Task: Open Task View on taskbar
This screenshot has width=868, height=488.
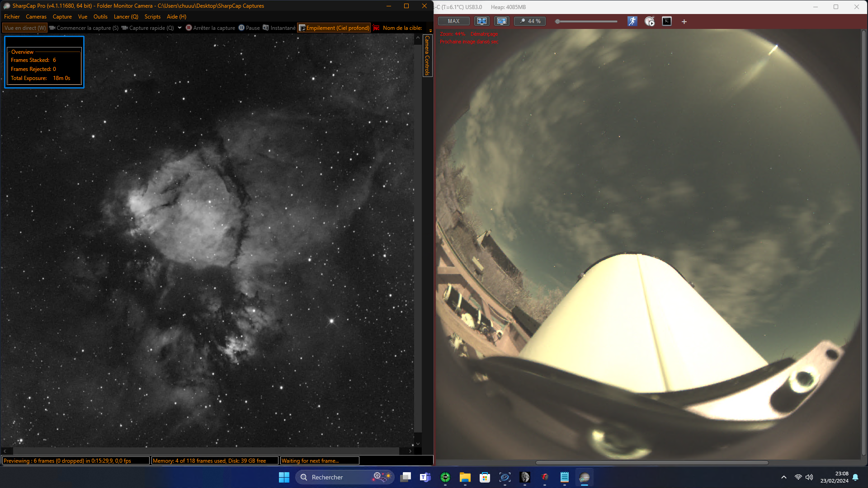Action: [x=406, y=477]
